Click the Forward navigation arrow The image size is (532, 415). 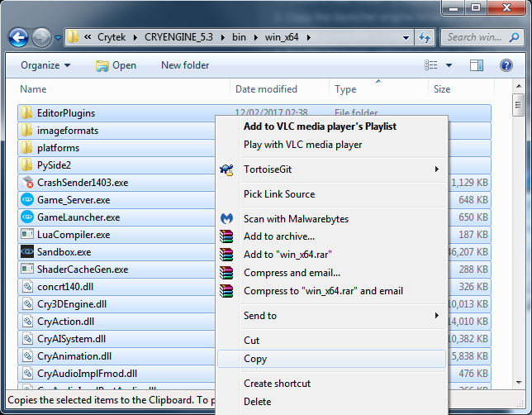click(41, 37)
